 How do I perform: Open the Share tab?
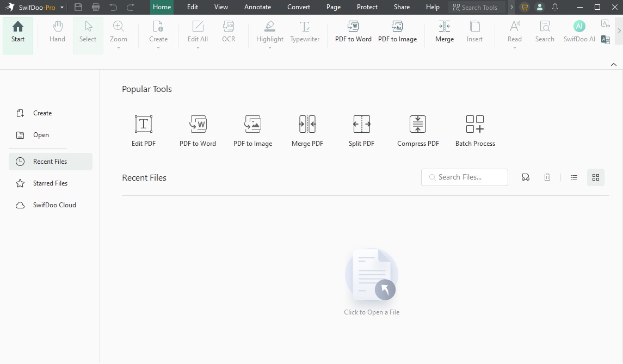402,7
